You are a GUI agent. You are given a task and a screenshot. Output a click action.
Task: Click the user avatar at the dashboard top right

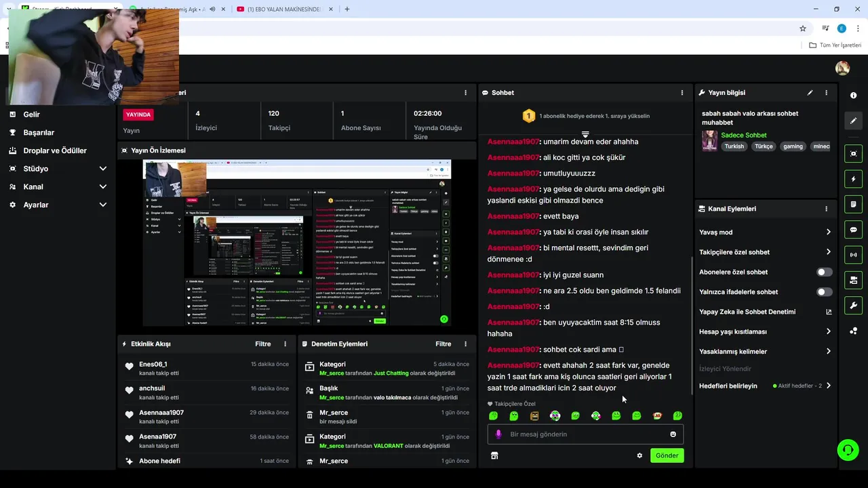click(842, 68)
